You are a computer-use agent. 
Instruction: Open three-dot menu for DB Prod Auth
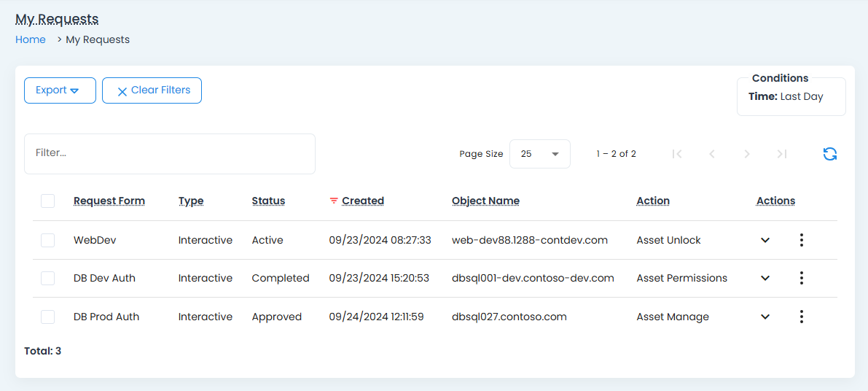801,317
